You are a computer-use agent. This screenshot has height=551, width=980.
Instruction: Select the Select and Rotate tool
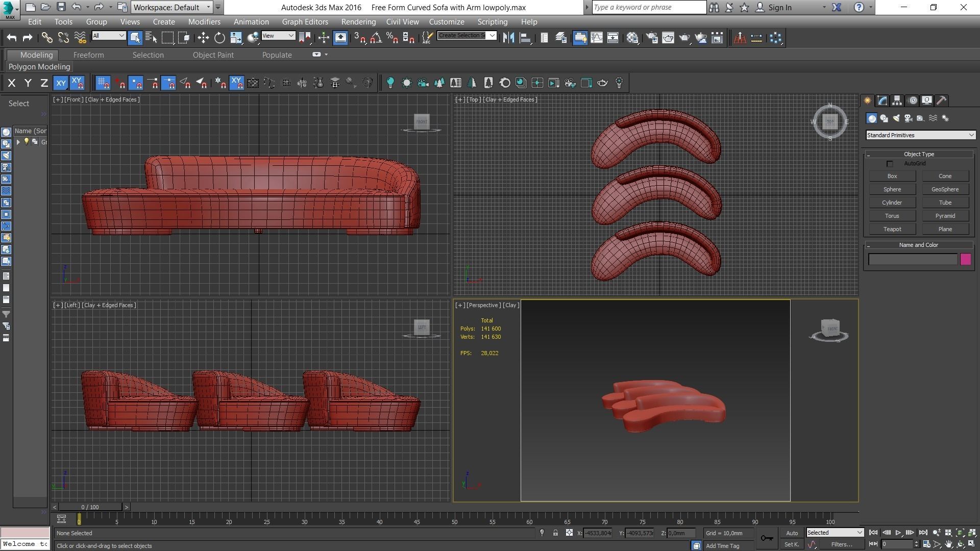point(219,38)
